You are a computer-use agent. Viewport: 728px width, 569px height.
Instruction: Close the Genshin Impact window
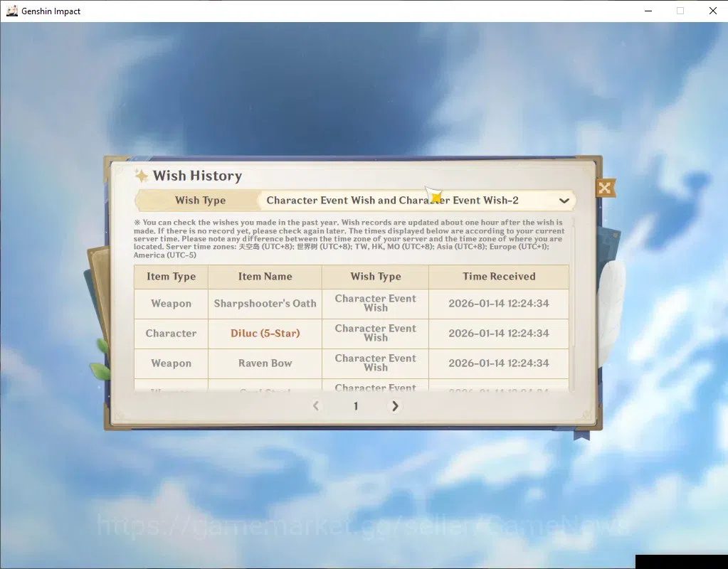pos(713,11)
